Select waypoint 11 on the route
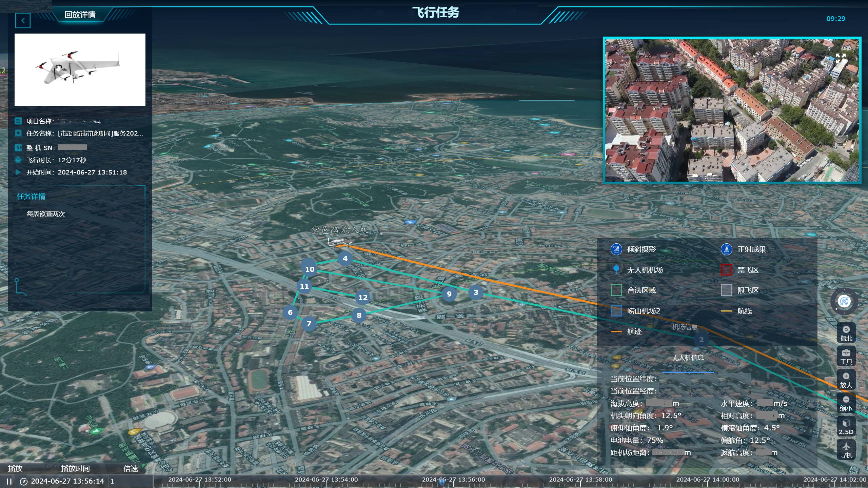Viewport: 868px width, 488px height. pos(304,286)
